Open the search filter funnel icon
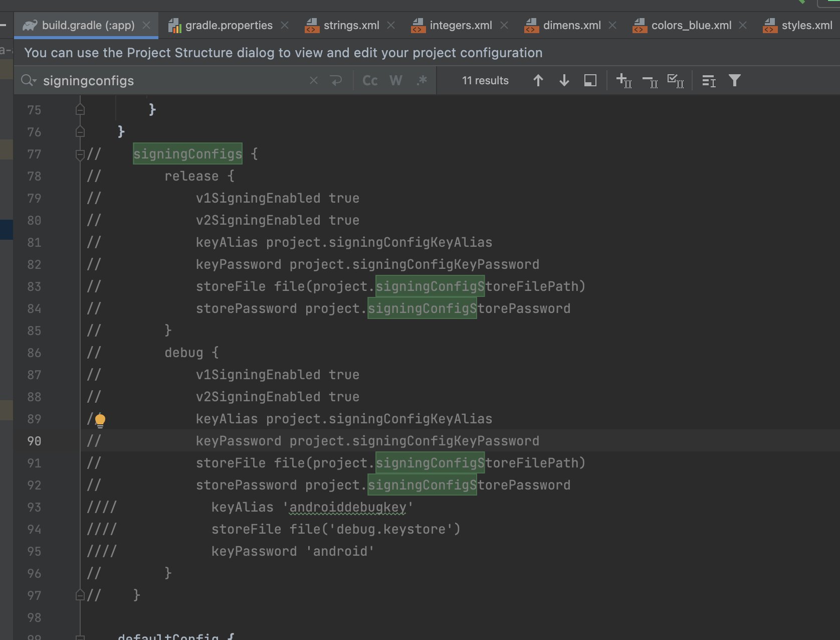This screenshot has width=840, height=640. point(735,81)
